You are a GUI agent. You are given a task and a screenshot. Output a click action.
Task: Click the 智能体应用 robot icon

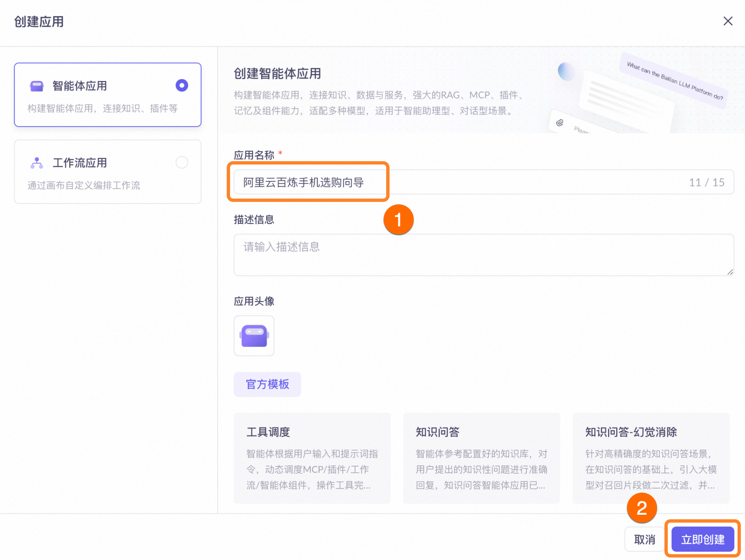coord(37,86)
